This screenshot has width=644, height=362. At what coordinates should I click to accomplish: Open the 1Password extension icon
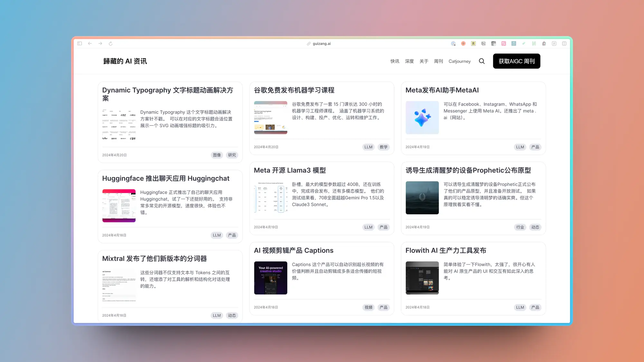[453, 43]
